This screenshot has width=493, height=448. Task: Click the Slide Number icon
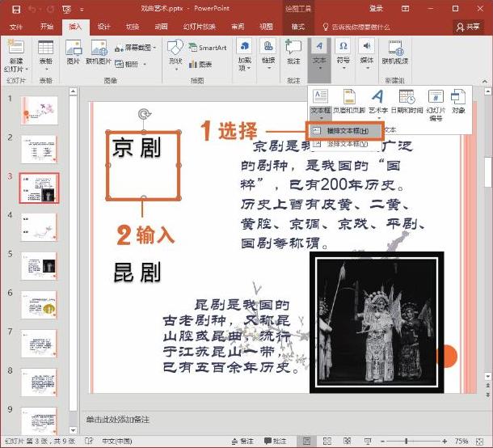click(x=436, y=96)
